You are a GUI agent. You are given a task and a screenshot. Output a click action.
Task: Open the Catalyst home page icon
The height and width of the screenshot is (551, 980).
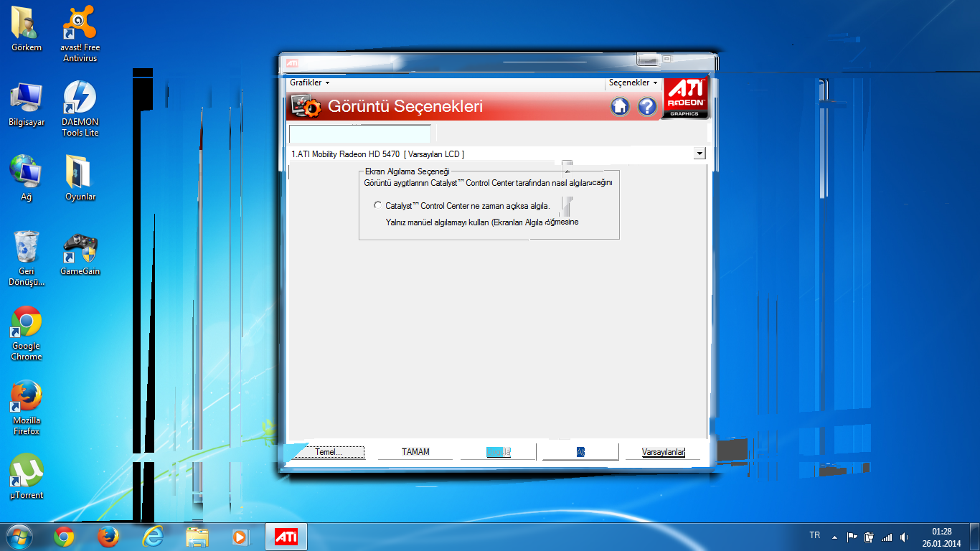tap(620, 107)
